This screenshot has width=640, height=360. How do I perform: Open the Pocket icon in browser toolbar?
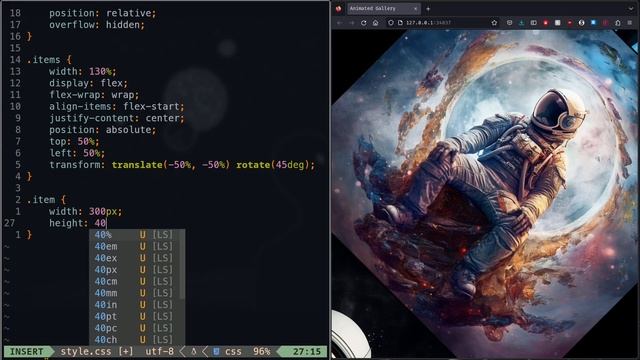[x=509, y=23]
